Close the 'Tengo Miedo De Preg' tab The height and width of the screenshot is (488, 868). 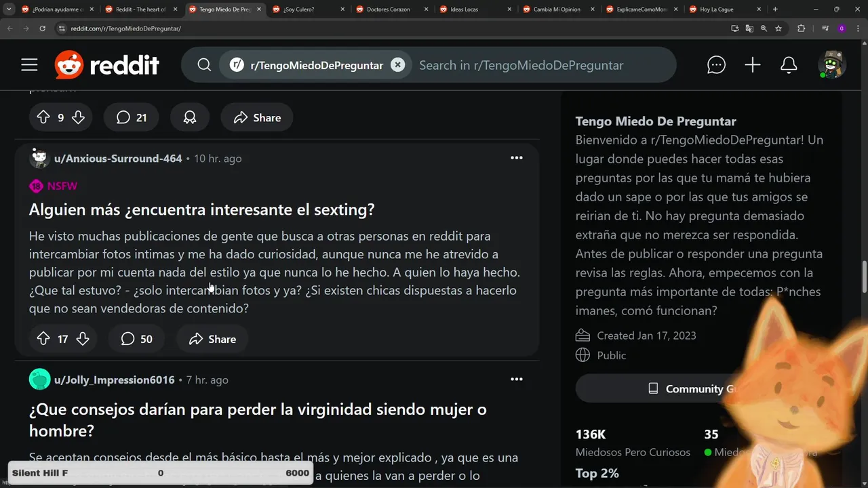258,9
